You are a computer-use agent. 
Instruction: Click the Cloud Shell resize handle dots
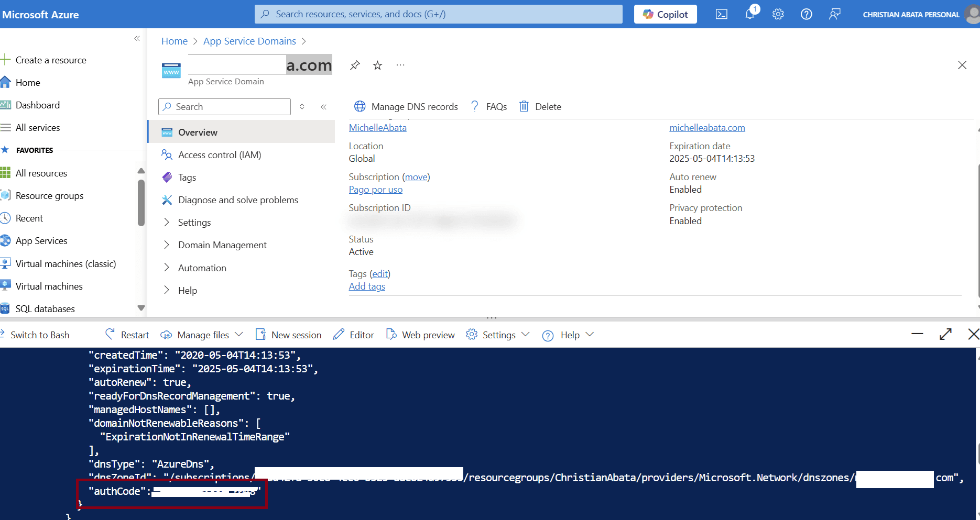click(491, 318)
